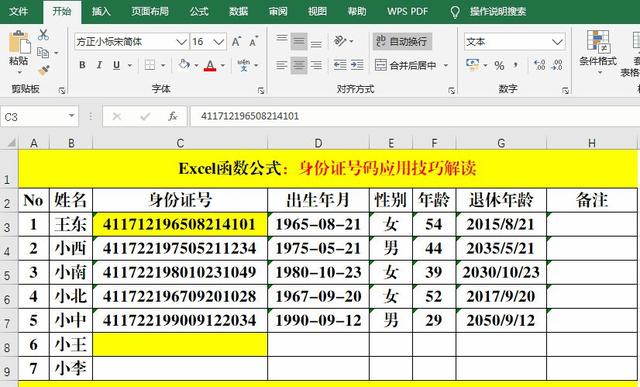The height and width of the screenshot is (387, 640).
Task: Click 操作说明搜索 tell me search
Action: [498, 11]
